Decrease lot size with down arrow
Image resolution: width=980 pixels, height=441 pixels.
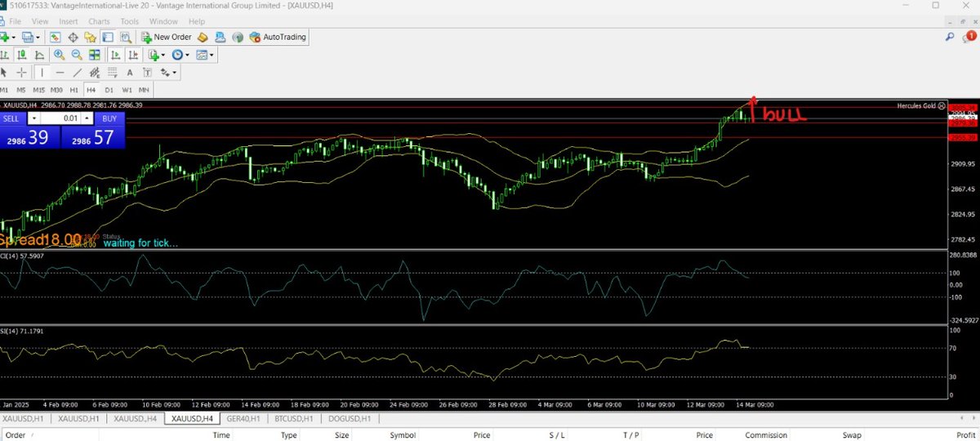pyautogui.click(x=34, y=118)
